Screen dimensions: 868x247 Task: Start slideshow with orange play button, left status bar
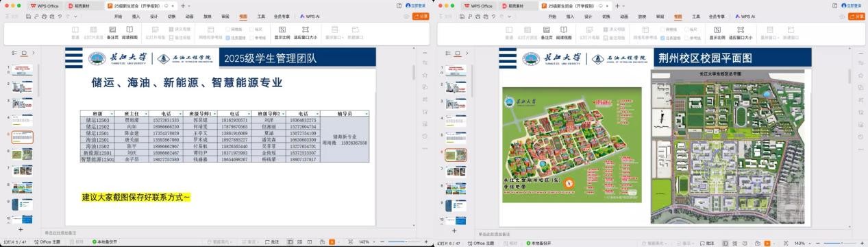[x=332, y=243]
